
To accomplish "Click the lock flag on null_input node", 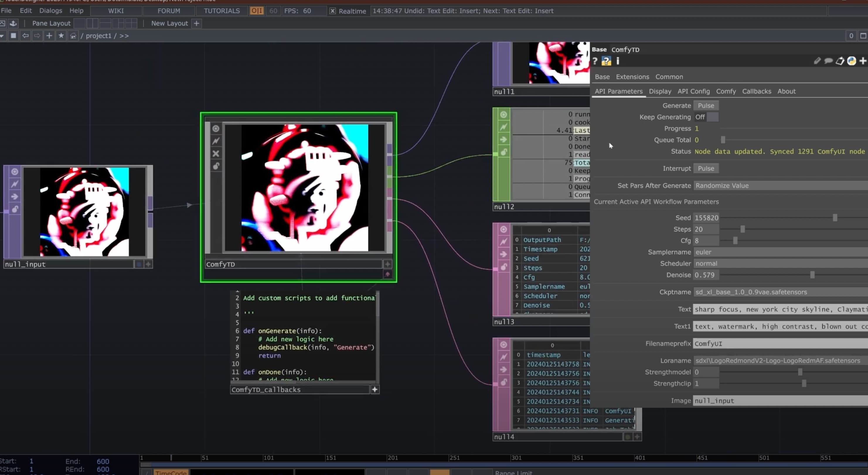I will tap(14, 209).
